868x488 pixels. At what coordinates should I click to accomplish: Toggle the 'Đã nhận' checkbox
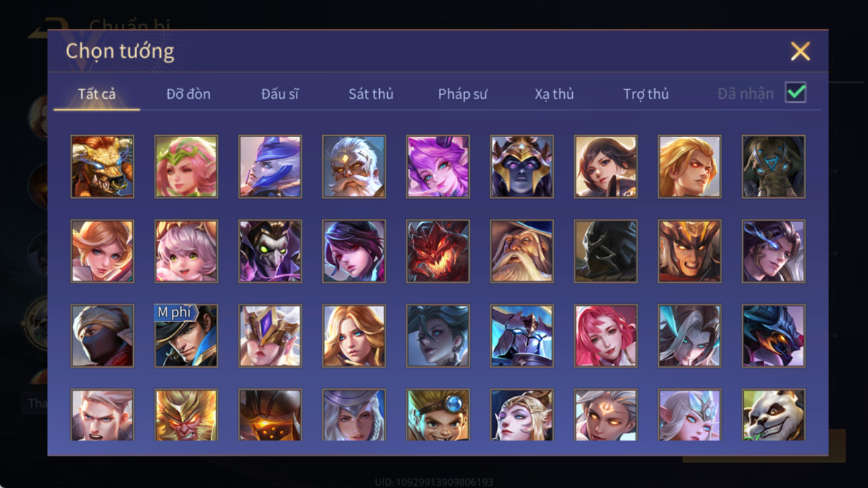[795, 93]
